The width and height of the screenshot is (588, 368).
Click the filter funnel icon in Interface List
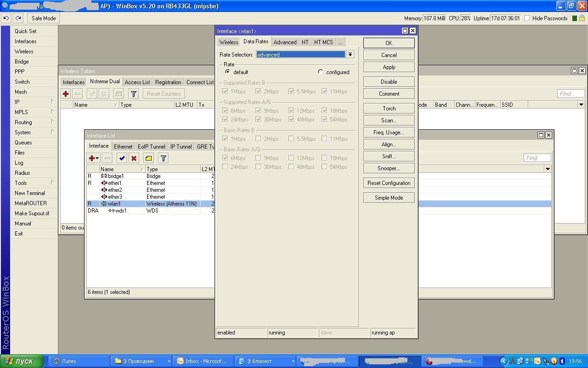[x=163, y=158]
